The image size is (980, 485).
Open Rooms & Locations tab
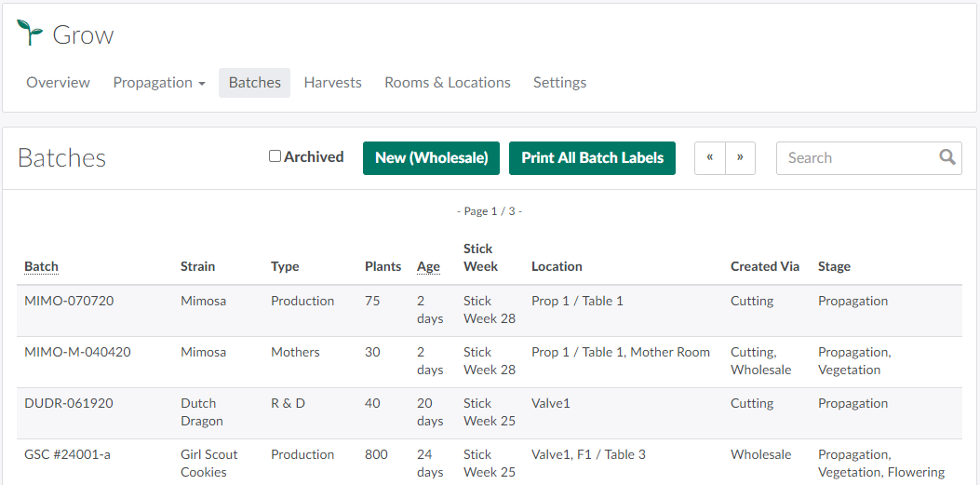click(x=447, y=82)
